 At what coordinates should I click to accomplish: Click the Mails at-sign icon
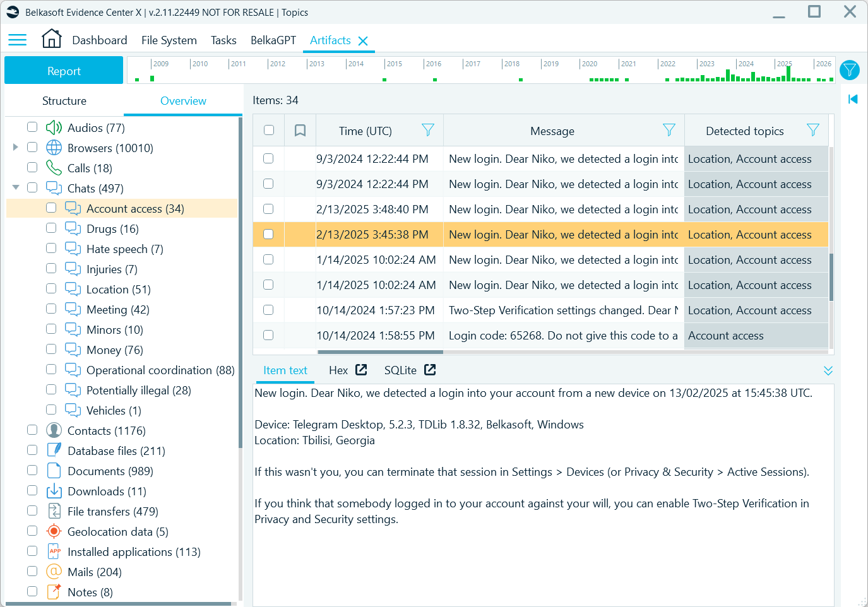click(x=54, y=572)
